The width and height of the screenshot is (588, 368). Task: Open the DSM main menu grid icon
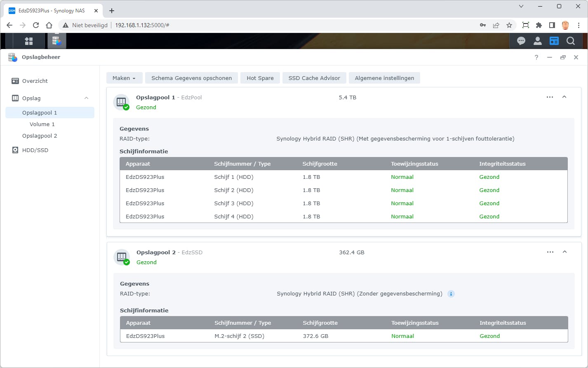click(29, 41)
